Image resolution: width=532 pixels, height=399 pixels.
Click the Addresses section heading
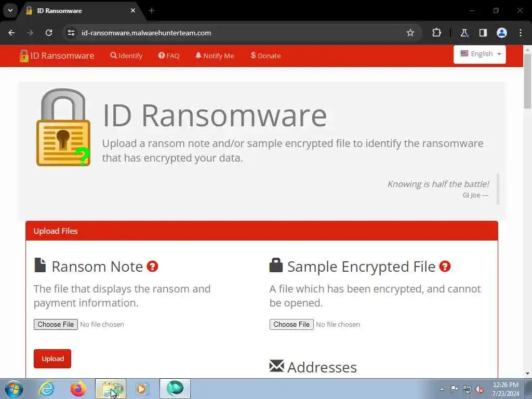(322, 367)
